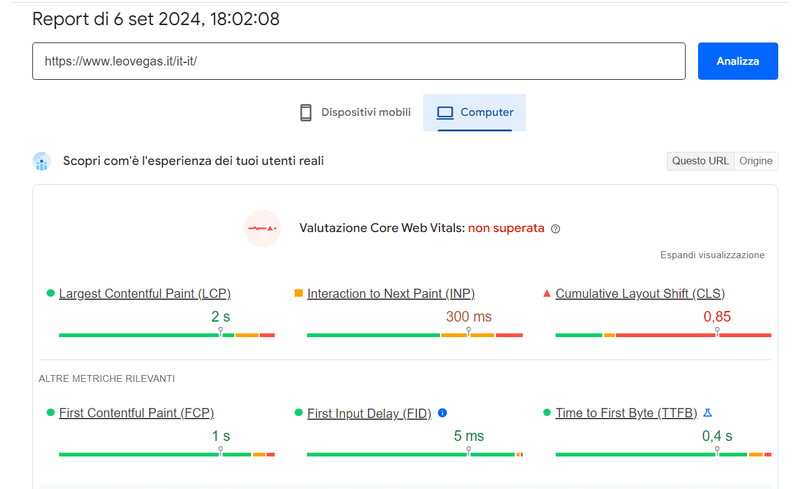
Task: Click the FID value 5 ms
Action: tap(469, 436)
